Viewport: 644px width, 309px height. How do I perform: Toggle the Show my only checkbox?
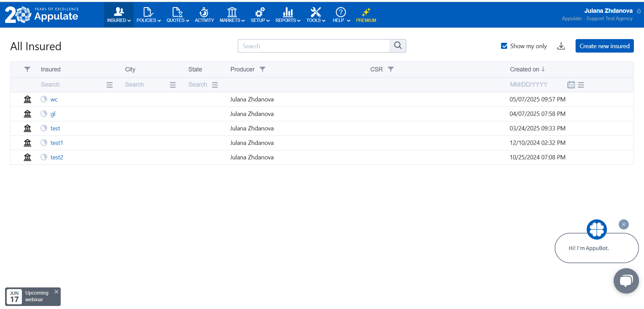click(x=504, y=46)
